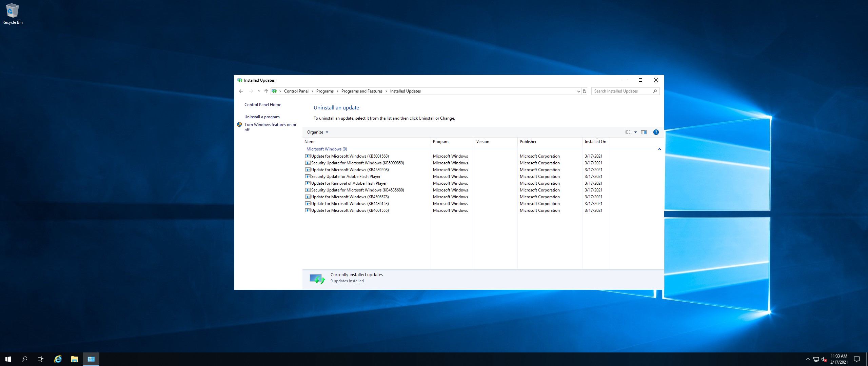
Task: Expand the chevron after Control Panel breadcrumb
Action: pyautogui.click(x=312, y=91)
